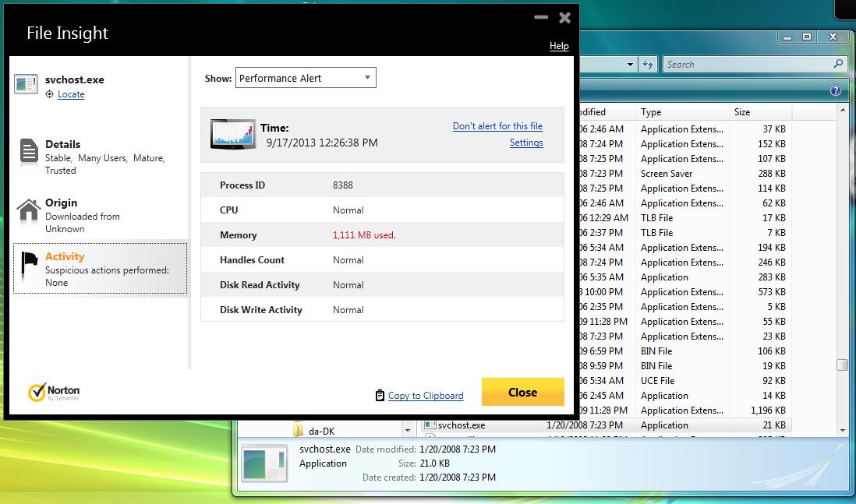Open the Show dropdown set to Performance Alert
The width and height of the screenshot is (856, 504).
coord(306,78)
